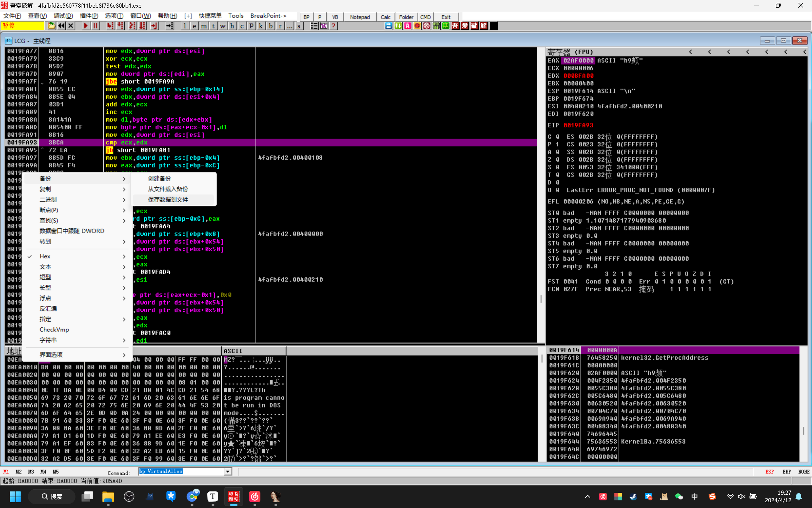Open References window with 'r' button
The image size is (812, 508).
(x=280, y=26)
